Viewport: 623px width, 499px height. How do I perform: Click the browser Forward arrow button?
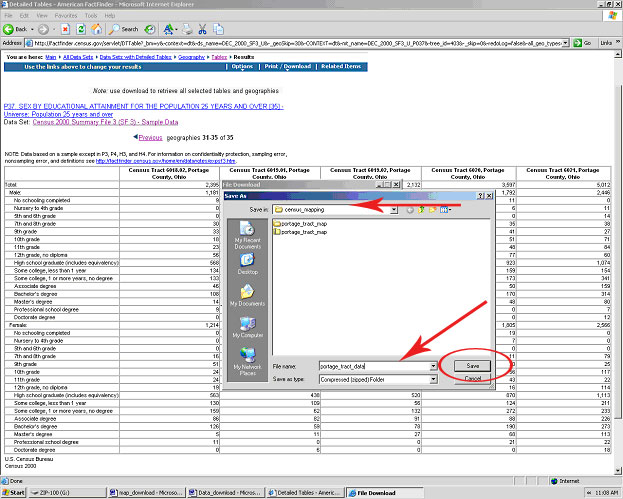point(43,29)
